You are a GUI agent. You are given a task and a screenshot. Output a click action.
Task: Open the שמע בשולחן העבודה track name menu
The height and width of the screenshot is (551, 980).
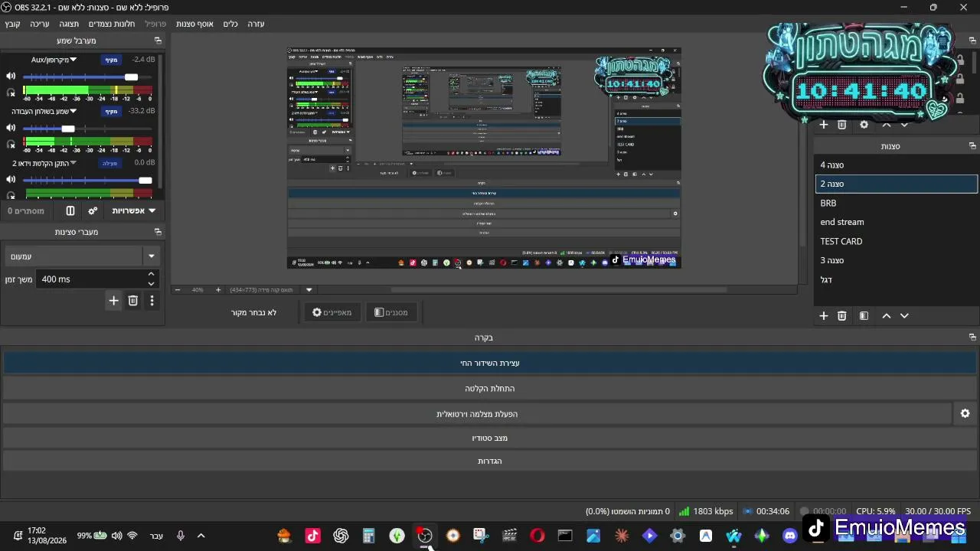coord(44,112)
